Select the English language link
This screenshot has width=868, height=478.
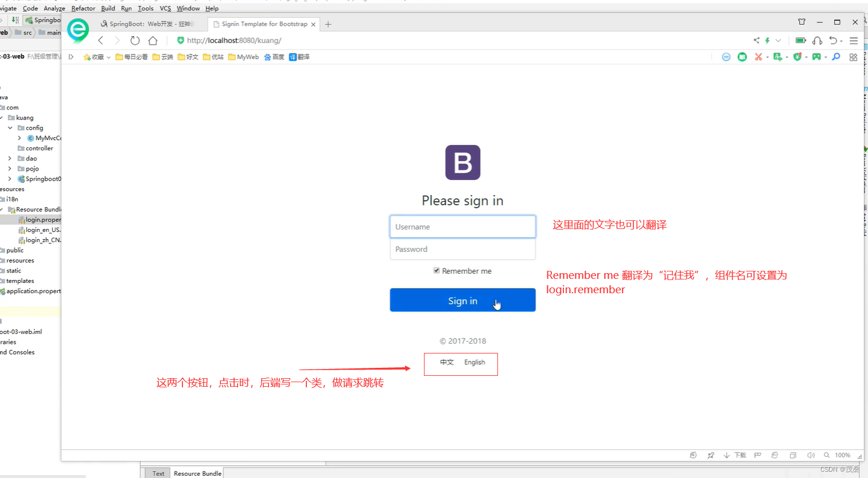click(474, 362)
